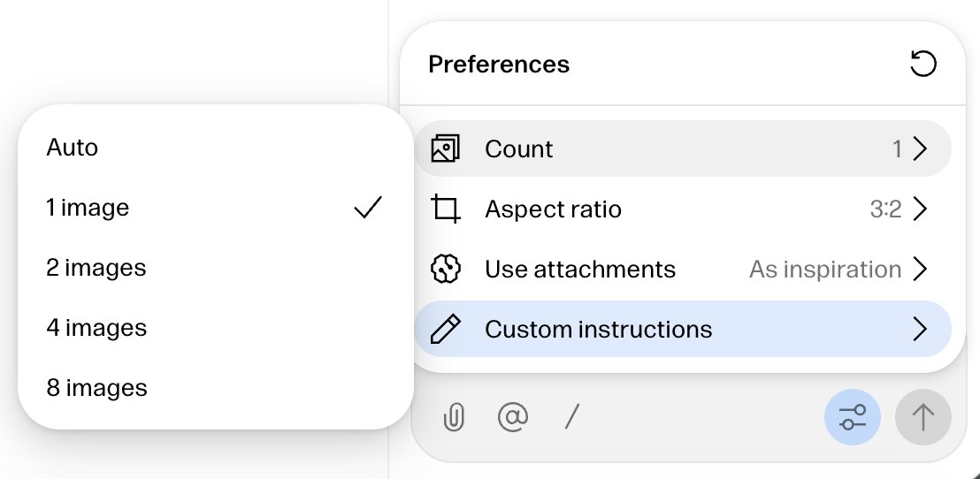
Task: Select 4 images from count menu
Action: coord(216,327)
